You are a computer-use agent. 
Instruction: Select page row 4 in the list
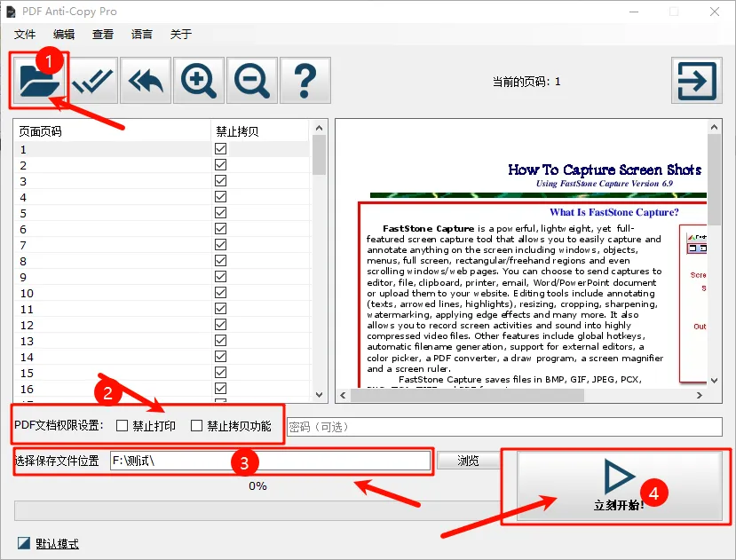[162, 197]
